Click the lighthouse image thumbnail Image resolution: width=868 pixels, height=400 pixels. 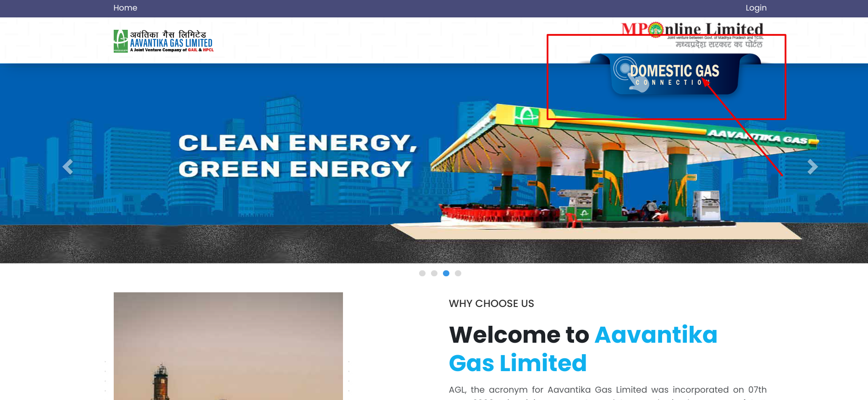(228, 346)
